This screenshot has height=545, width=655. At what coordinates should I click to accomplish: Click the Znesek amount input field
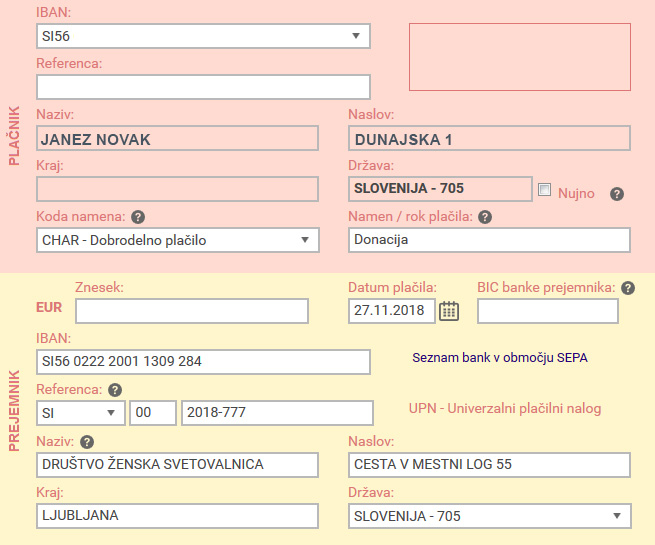point(192,311)
